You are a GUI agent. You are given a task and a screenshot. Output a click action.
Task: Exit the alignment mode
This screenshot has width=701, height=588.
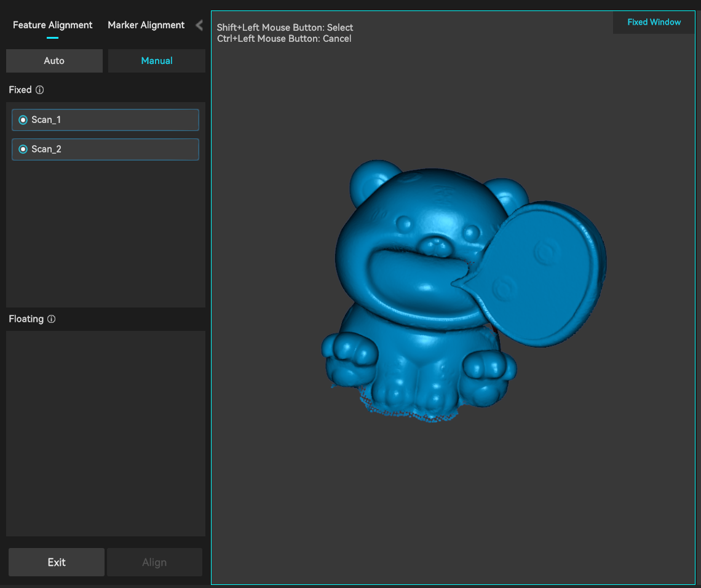pos(57,562)
